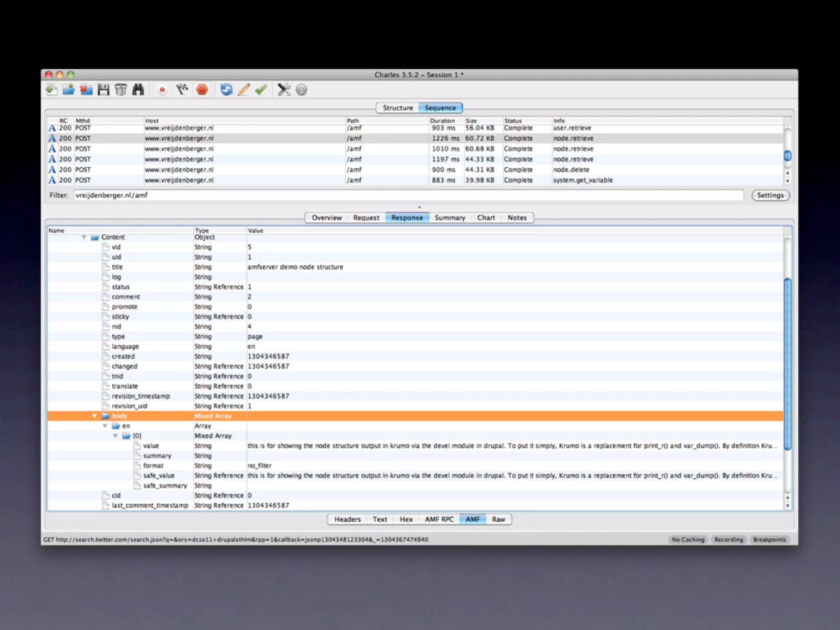Viewport: 840px width, 630px height.
Task: Clear the session with trash icon
Action: [x=121, y=89]
